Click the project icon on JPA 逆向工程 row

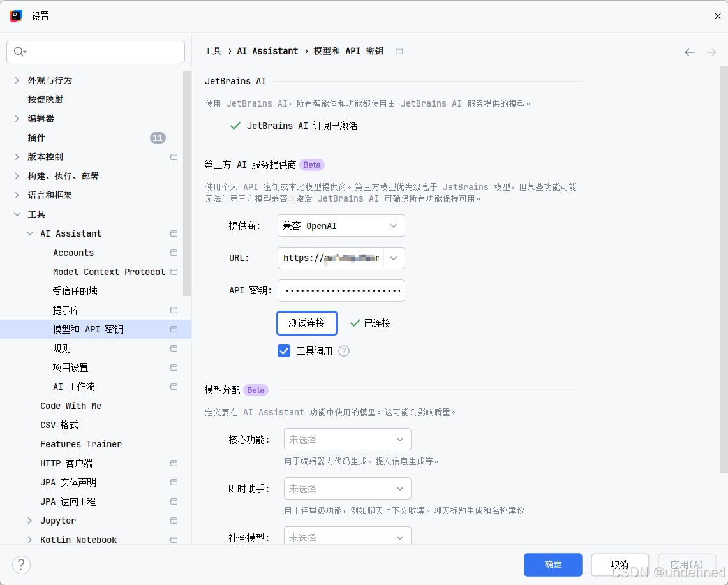pos(174,501)
